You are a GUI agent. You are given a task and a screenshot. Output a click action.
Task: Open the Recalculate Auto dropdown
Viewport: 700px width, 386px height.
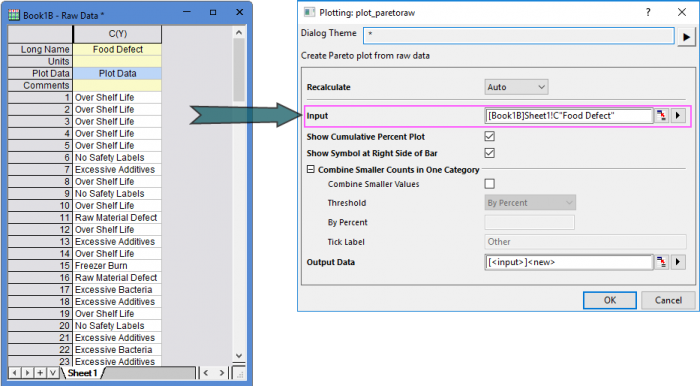click(516, 87)
